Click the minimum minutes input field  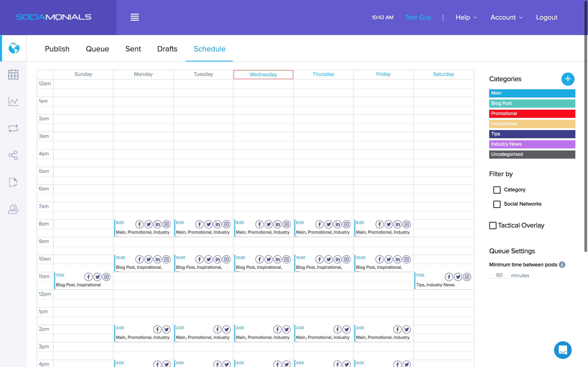[499, 275]
